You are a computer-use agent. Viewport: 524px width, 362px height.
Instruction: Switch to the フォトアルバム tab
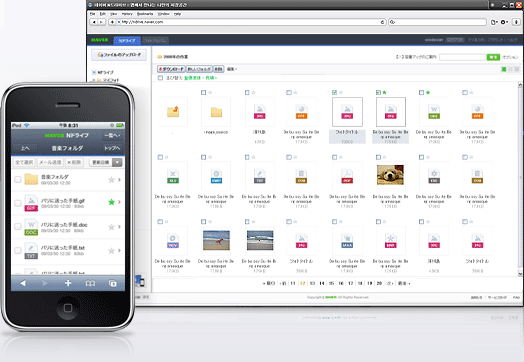coord(155,40)
